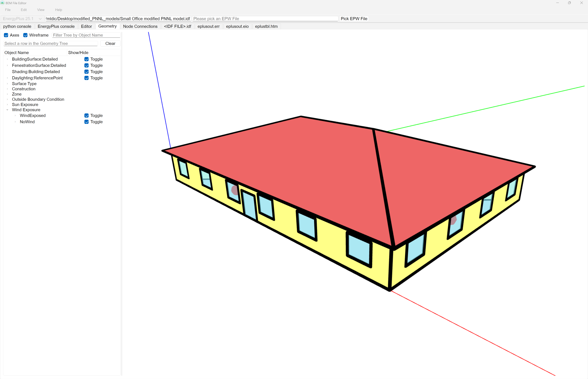The height and width of the screenshot is (379, 588).
Task: Switch to the python console tab
Action: pyautogui.click(x=17, y=26)
